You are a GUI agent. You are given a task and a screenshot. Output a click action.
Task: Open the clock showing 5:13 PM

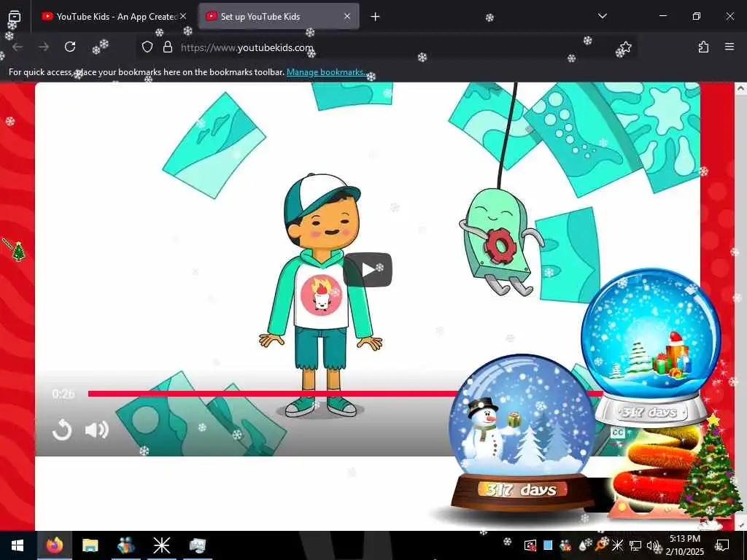point(684,545)
